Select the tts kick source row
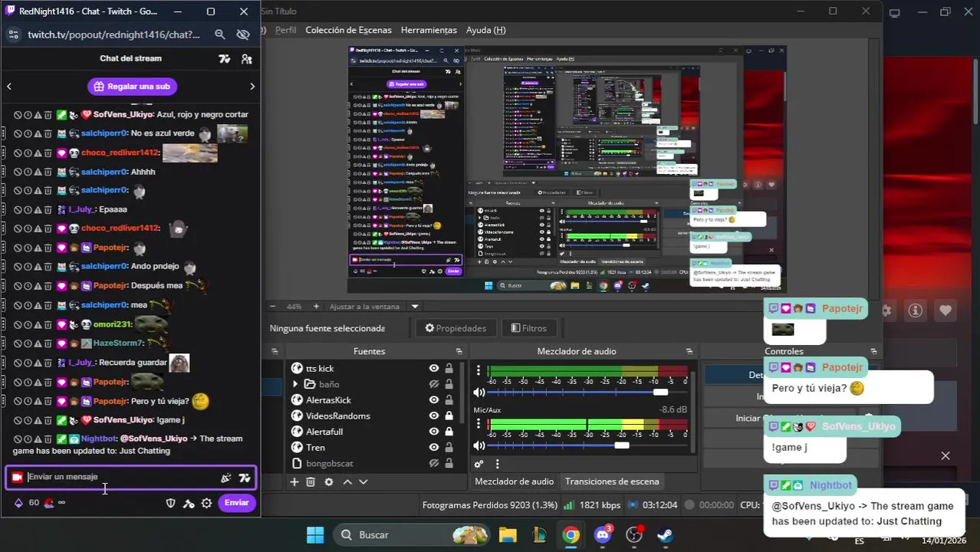The width and height of the screenshot is (980, 552). [x=373, y=369]
